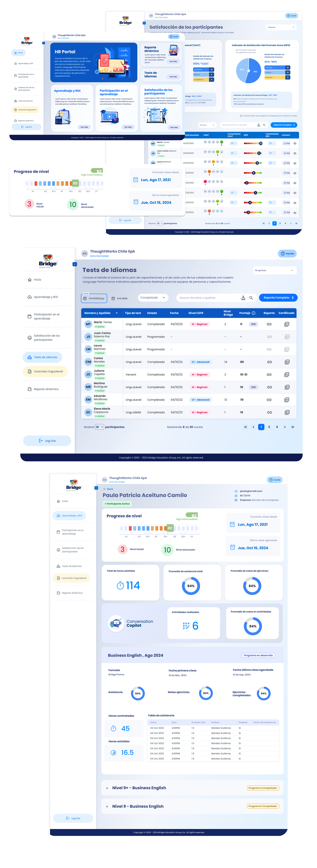This screenshot has height=868, width=317.
Task: Toggle eye icon on NPS 3 row
Action: click(x=295, y=213)
